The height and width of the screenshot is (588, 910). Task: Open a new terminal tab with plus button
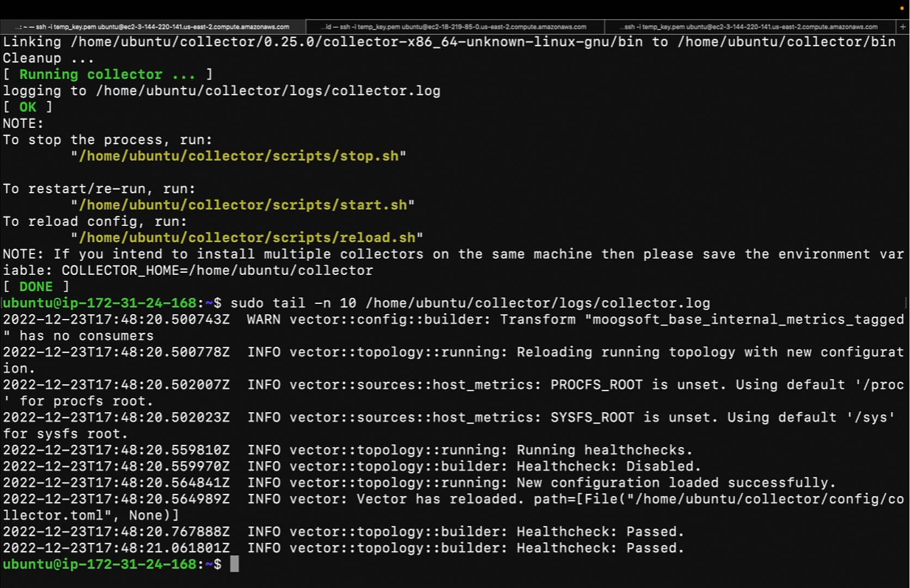click(902, 27)
